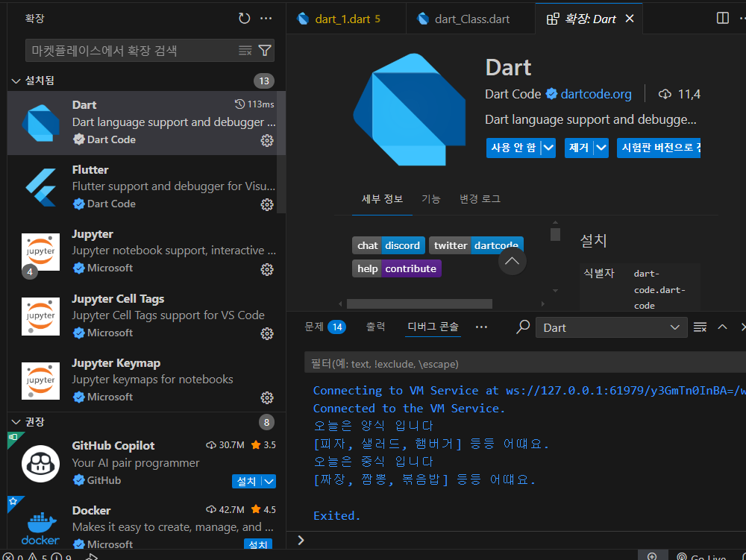Select the Docker whale icon
Screen dimensions: 746x560
point(40,528)
